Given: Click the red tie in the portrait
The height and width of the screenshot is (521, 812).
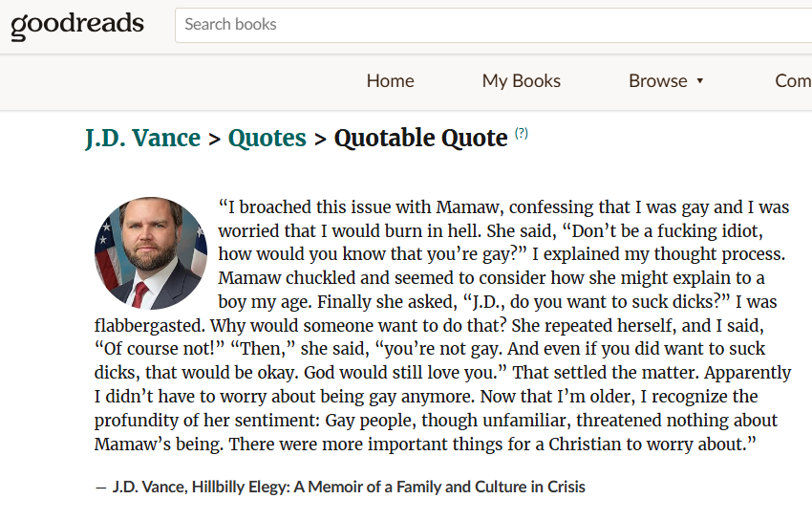Looking at the screenshot, I should coord(140,293).
